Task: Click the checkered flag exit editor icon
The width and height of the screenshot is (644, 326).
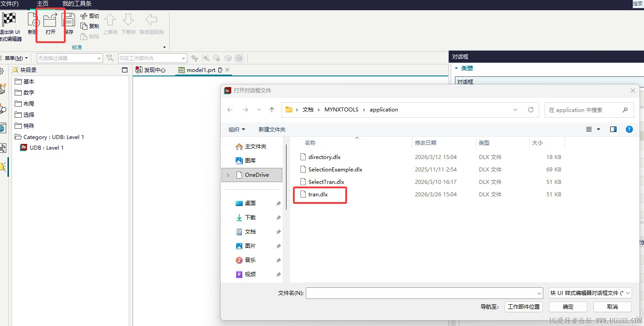Action: click(x=9, y=20)
